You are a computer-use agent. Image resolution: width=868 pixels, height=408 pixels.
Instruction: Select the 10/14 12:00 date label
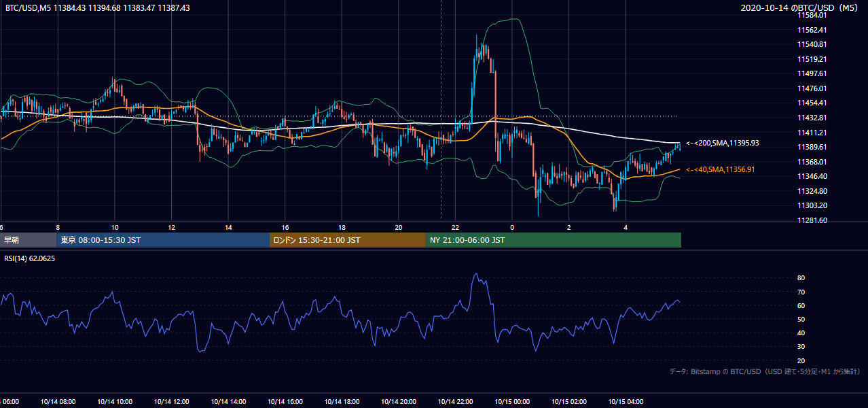point(171,402)
